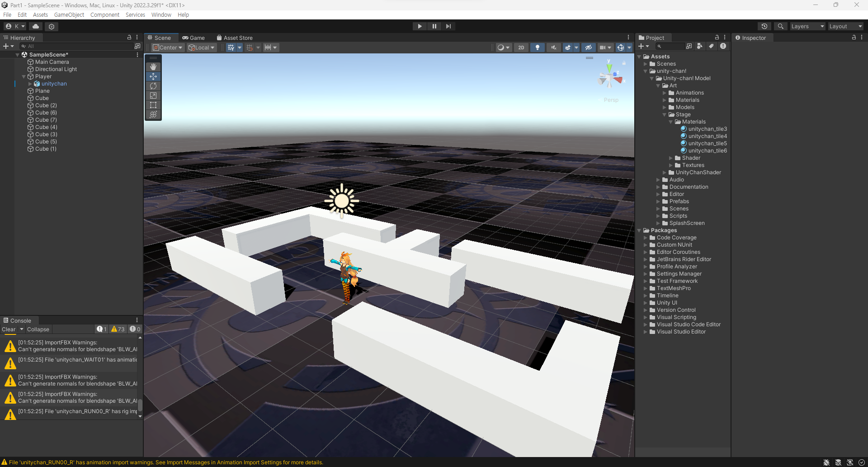
Task: Open the Hierarchy panel three-dot menu
Action: (137, 38)
